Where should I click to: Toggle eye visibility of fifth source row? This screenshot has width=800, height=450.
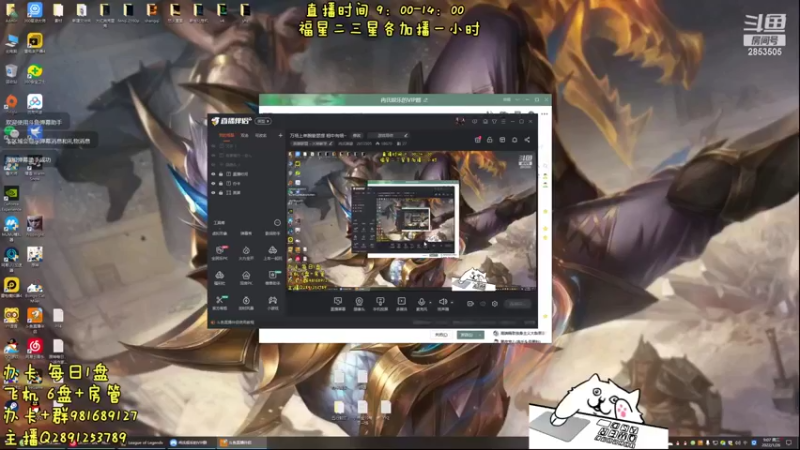(x=213, y=183)
